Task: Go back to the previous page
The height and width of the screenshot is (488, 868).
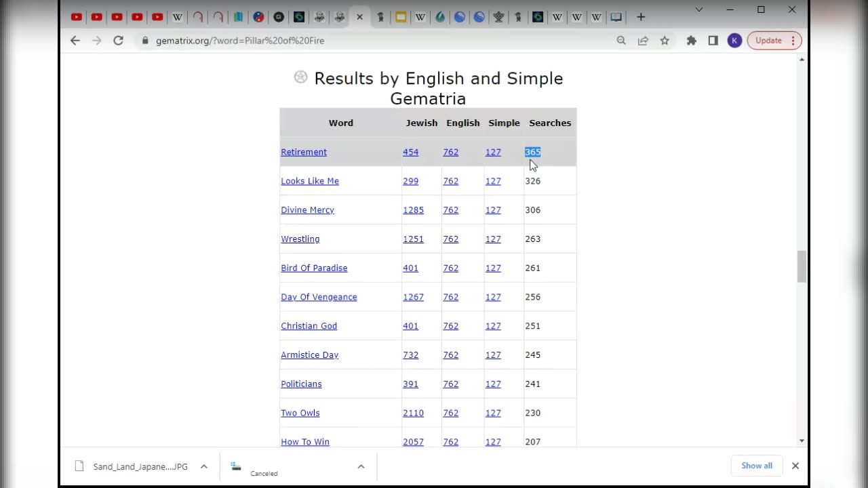Action: 75,41
